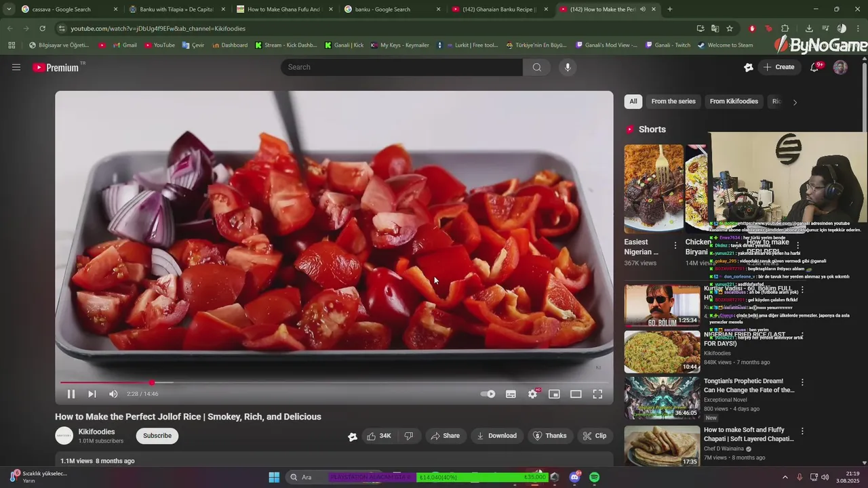Screen dimensions: 868x488
Task: Dislike the video
Action: [x=409, y=436]
